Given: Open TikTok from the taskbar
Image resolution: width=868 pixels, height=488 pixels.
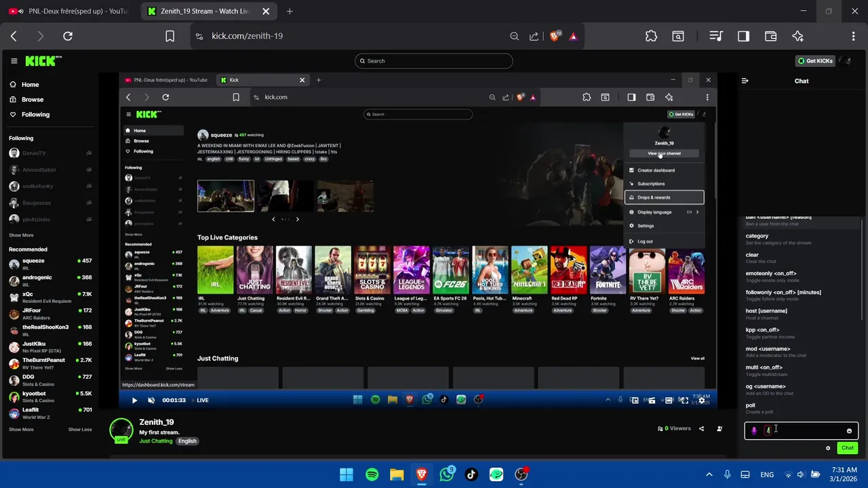Looking at the screenshot, I should [x=471, y=474].
